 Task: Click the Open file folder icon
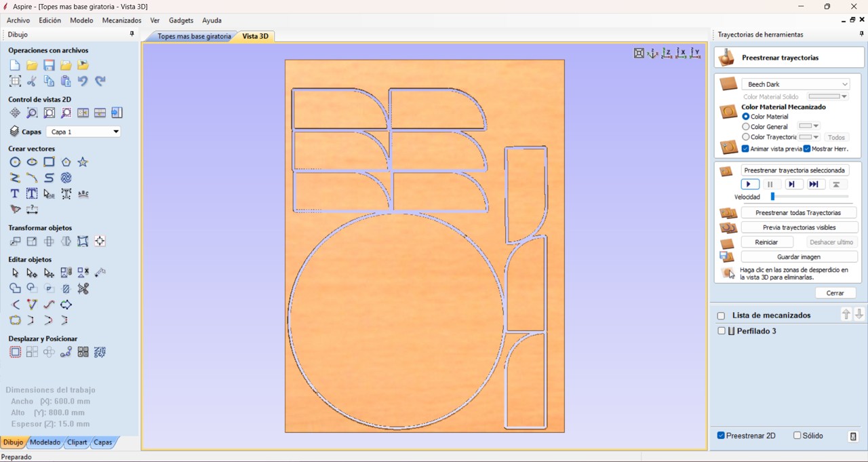coord(32,65)
